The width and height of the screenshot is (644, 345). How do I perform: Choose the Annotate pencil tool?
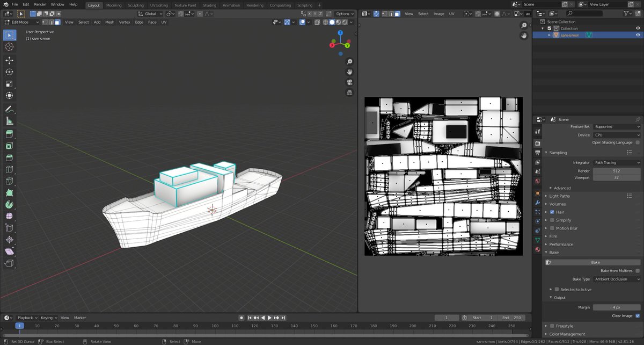[x=9, y=109]
